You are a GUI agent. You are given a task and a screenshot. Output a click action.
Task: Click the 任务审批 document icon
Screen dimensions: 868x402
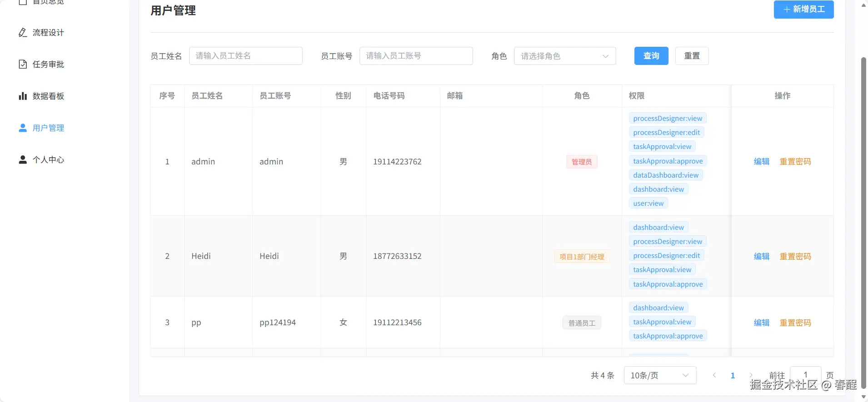23,65
